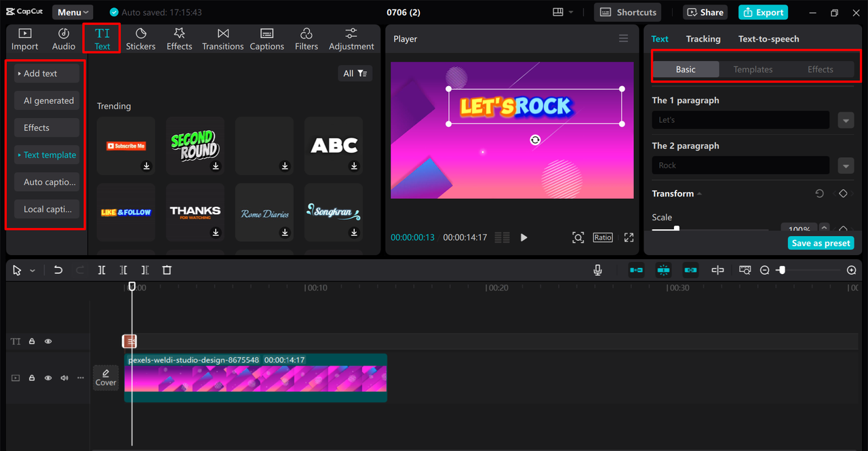
Task: Click the preview axis align icon
Action: click(x=717, y=270)
